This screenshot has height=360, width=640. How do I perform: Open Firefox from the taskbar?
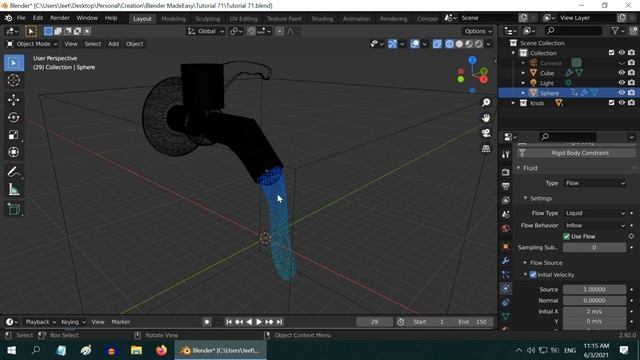pos(161,351)
